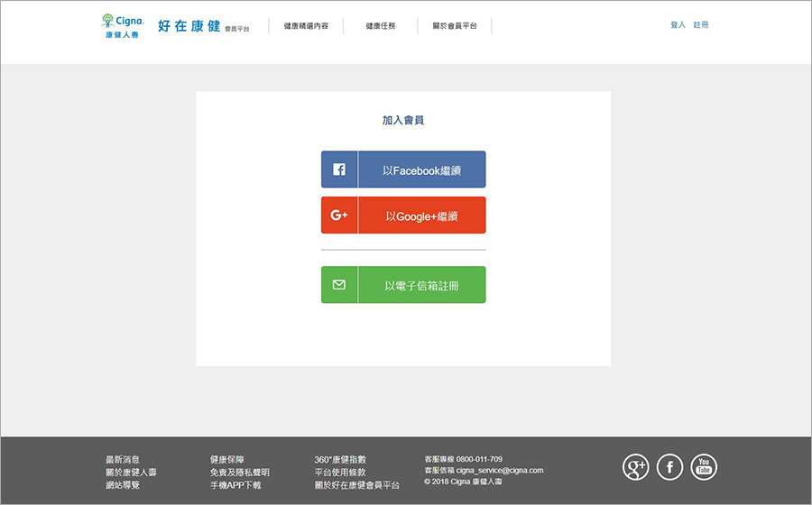
Task: View 平台使用條款 in the footer
Action: pyautogui.click(x=340, y=472)
